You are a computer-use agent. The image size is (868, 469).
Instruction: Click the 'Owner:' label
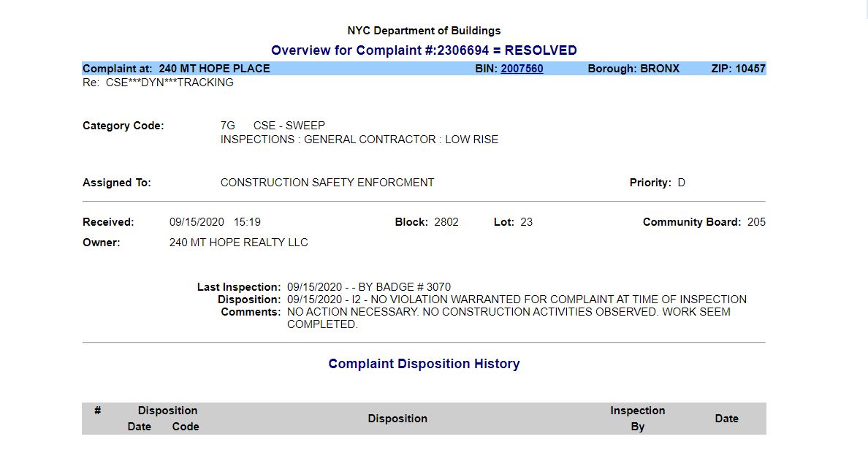[102, 243]
